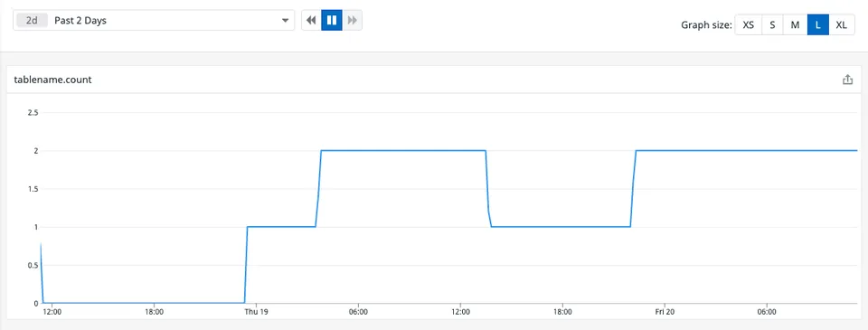868x330 pixels.
Task: Open the export icon on tablename.count graph
Action: [847, 80]
